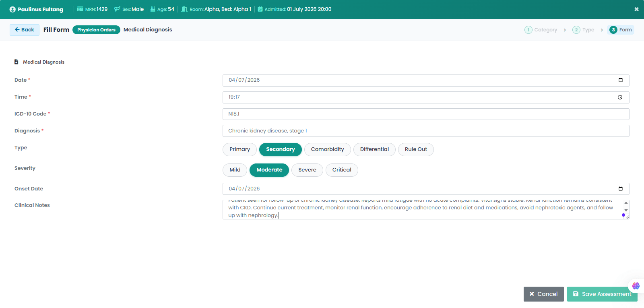Set severity to Mild
The image size is (644, 308).
pos(235,170)
